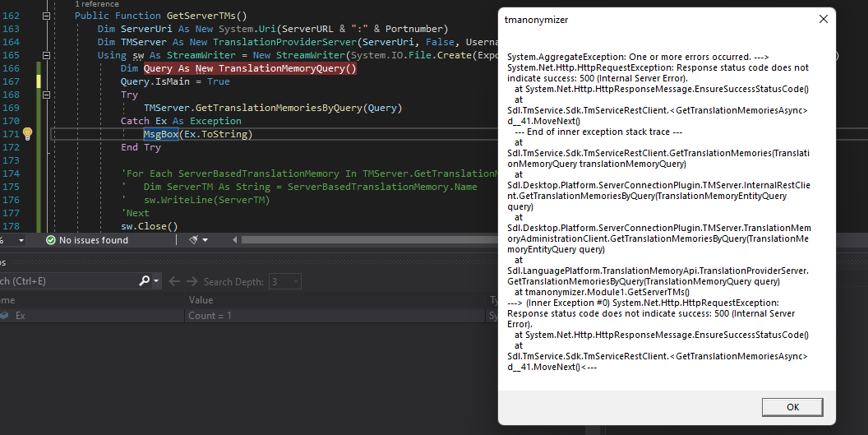Click the code cleanup broom icon

coord(193,240)
